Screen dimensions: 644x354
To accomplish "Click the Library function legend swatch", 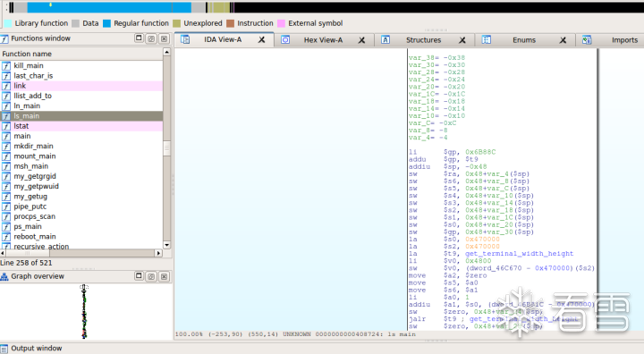I will (x=8, y=23).
